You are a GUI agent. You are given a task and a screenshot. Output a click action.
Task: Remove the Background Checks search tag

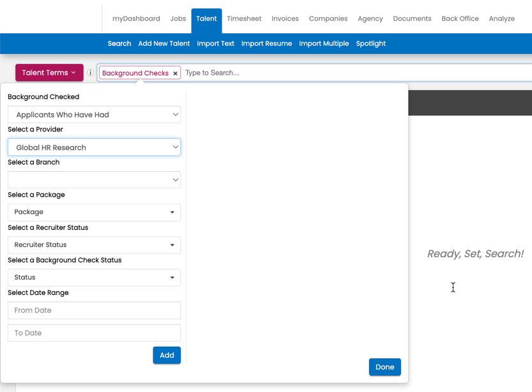click(175, 73)
